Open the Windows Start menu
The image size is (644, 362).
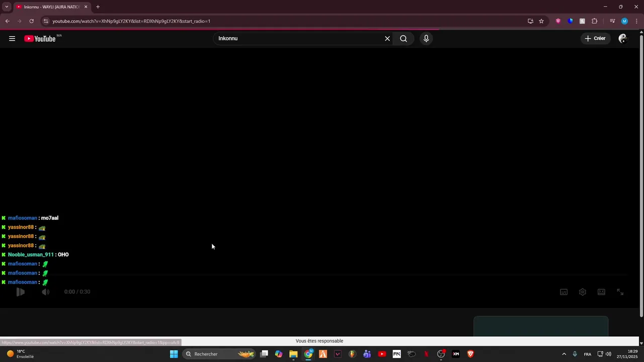tap(174, 354)
